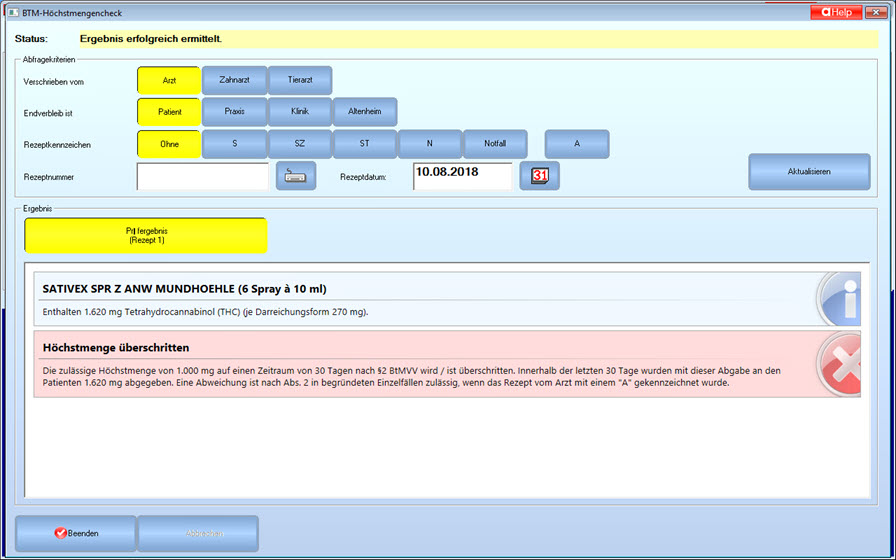Viewport: 896px width, 560px height.
Task: Click the keyboard icon beside Rezeptnummer
Action: pos(295,176)
